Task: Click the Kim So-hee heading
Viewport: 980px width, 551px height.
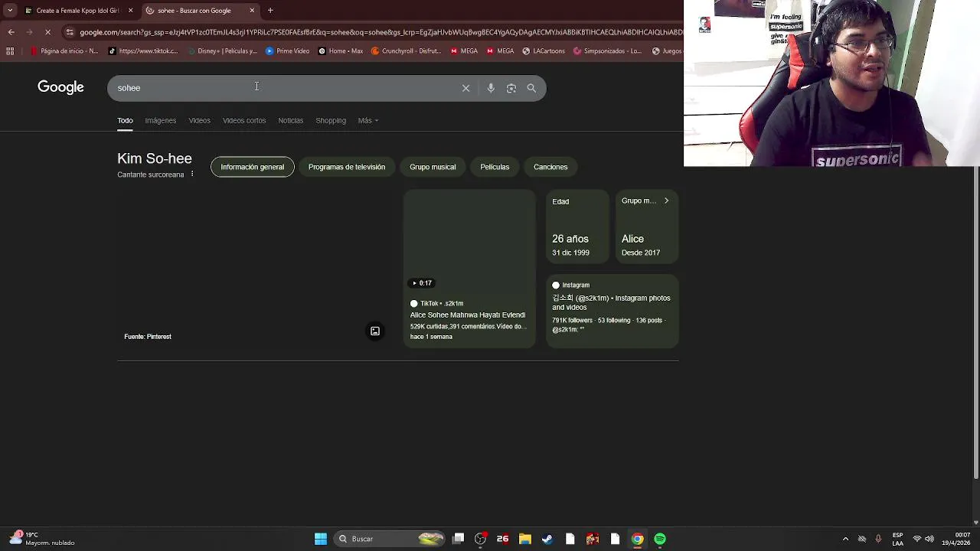Action: [155, 158]
